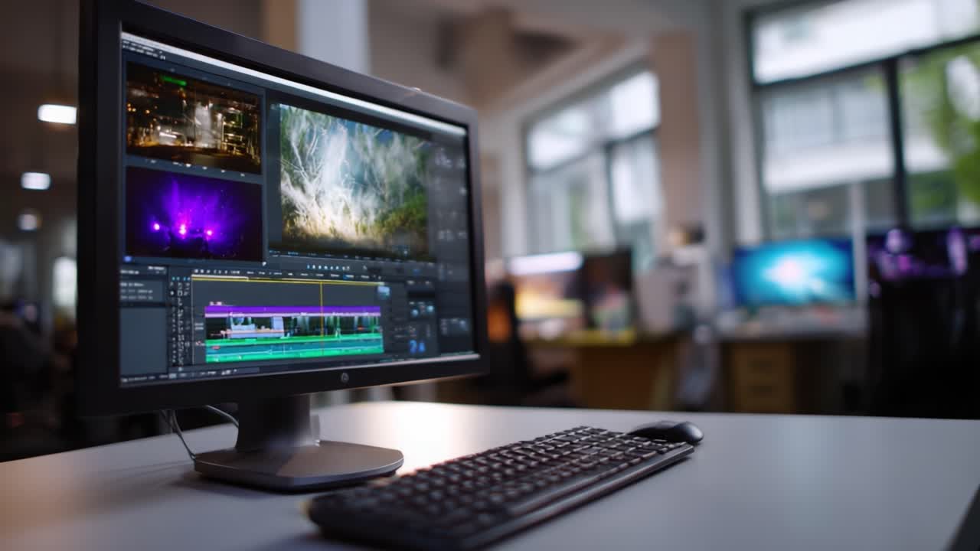Select the purple clip bar on the timeline
Screen dimensions: 980x551
point(293,311)
